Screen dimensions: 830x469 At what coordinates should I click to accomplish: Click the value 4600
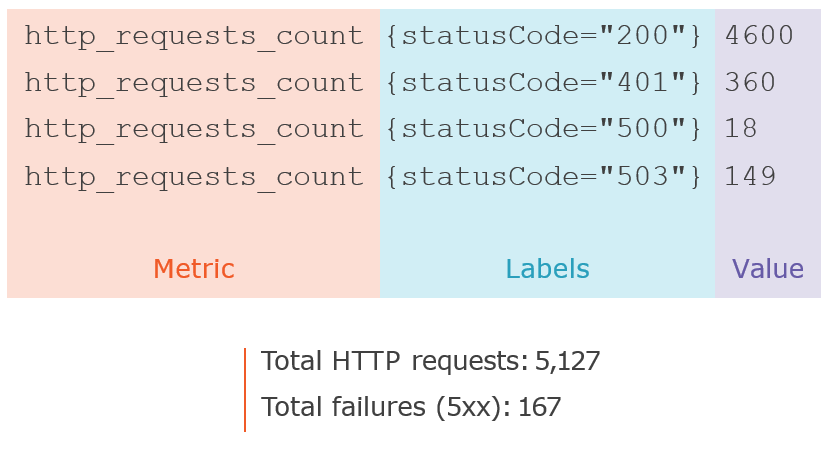click(x=759, y=37)
